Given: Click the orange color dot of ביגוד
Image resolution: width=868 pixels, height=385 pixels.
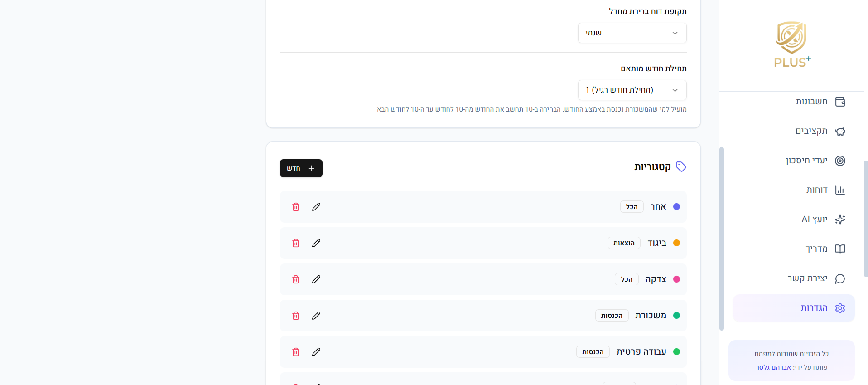Looking at the screenshot, I should point(676,243).
